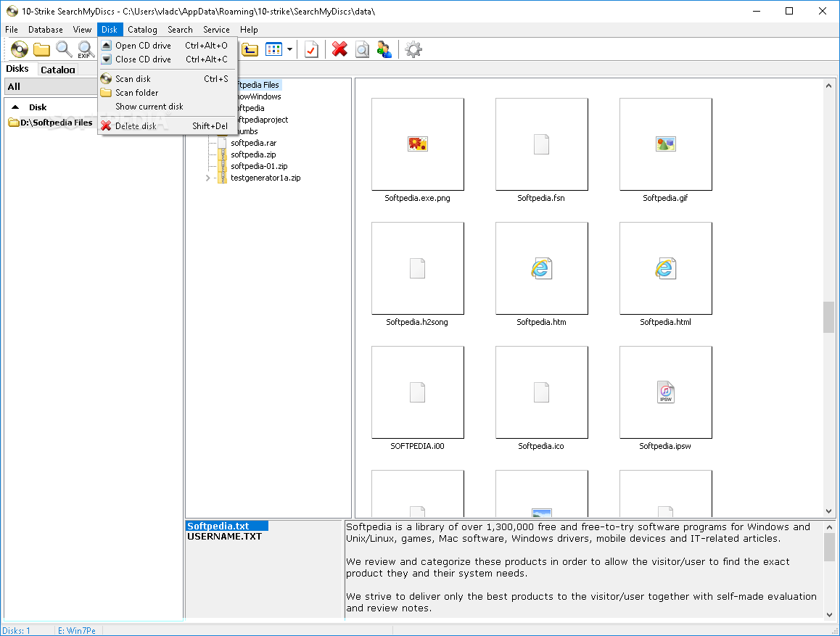
Task: Open the view mode dropdown arrow
Action: tap(290, 50)
